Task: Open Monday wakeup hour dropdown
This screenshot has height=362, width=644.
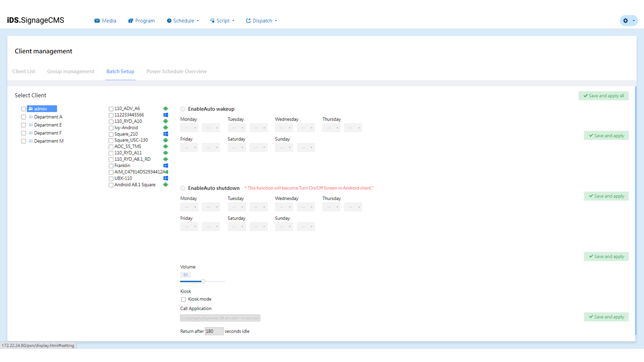Action: (x=189, y=128)
